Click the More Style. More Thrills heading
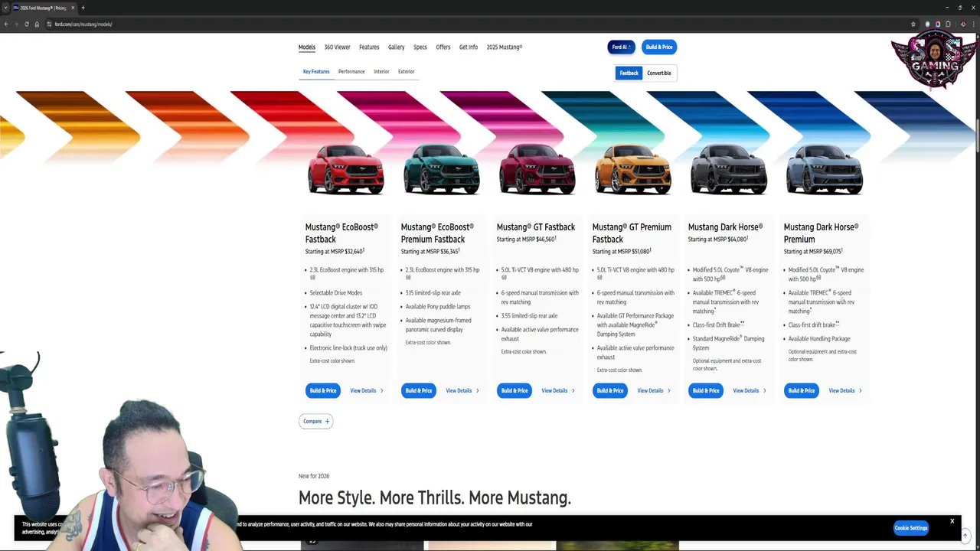 (x=435, y=497)
